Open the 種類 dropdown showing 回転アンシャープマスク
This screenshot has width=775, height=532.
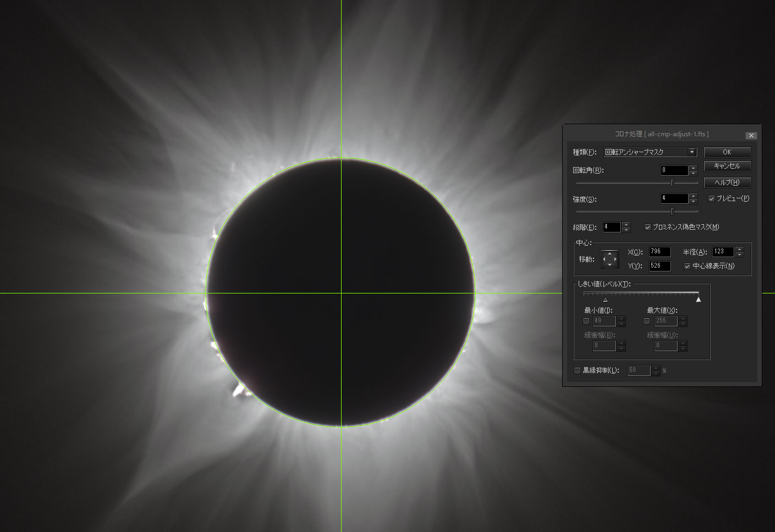point(650,152)
